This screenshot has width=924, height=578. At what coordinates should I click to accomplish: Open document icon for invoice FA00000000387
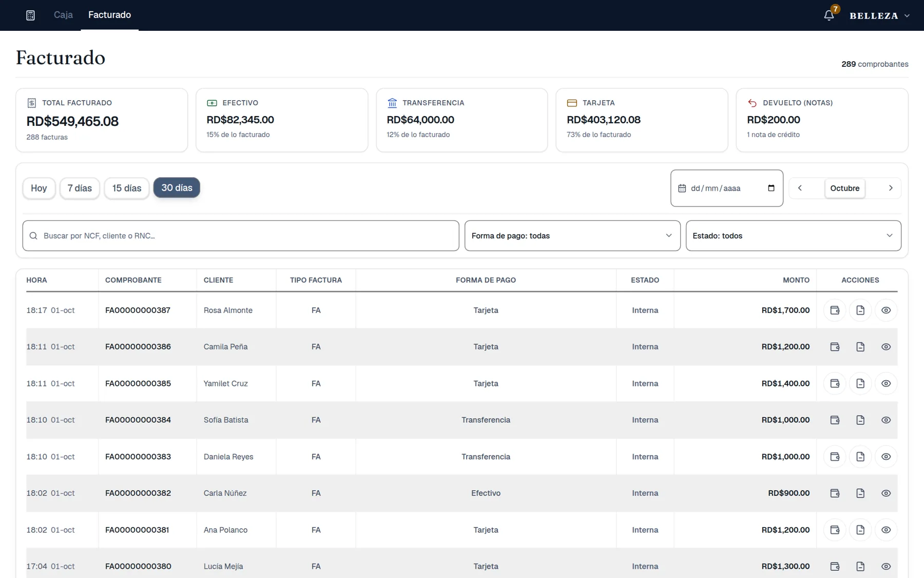point(860,310)
